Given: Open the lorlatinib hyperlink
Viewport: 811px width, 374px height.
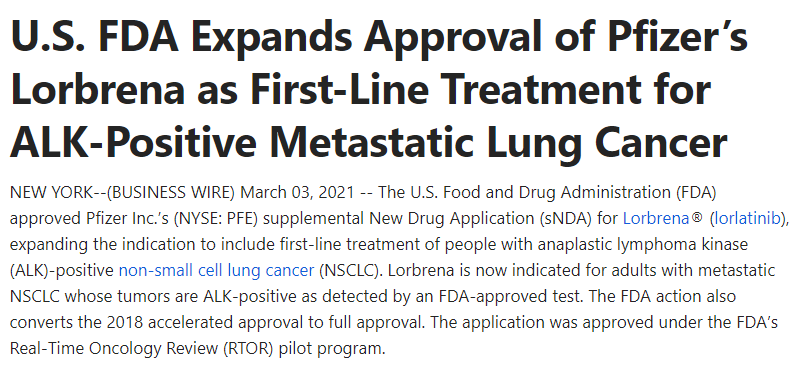Looking at the screenshot, I should [747, 218].
